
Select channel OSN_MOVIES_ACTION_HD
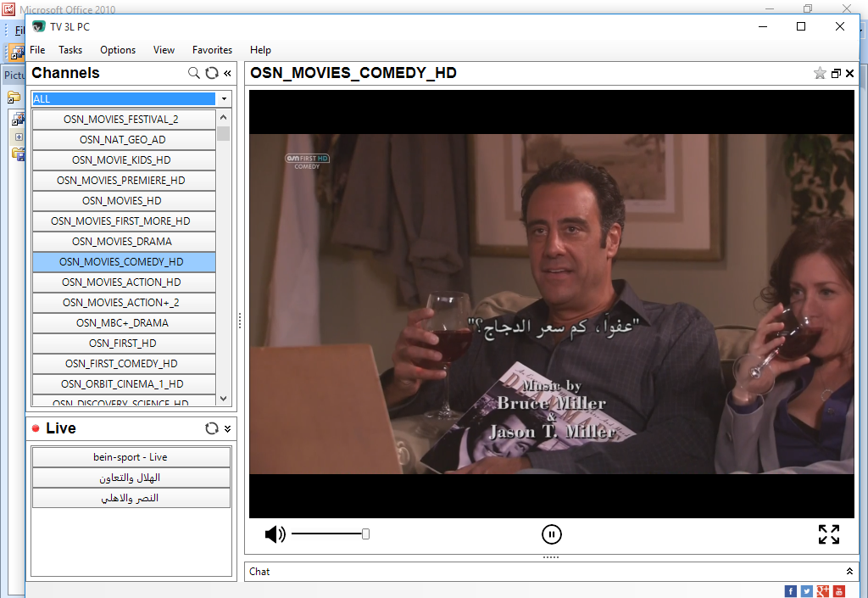tap(124, 282)
